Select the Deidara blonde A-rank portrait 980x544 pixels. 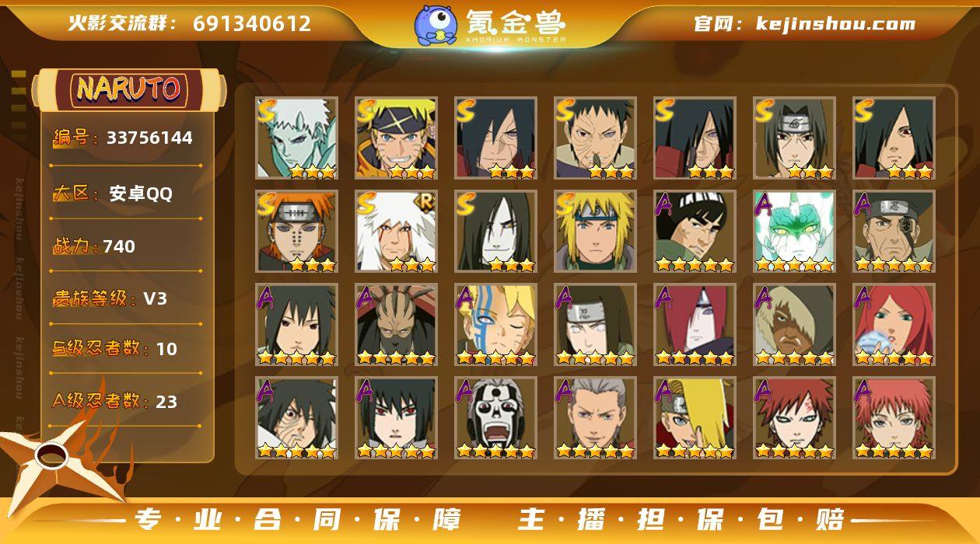[695, 418]
